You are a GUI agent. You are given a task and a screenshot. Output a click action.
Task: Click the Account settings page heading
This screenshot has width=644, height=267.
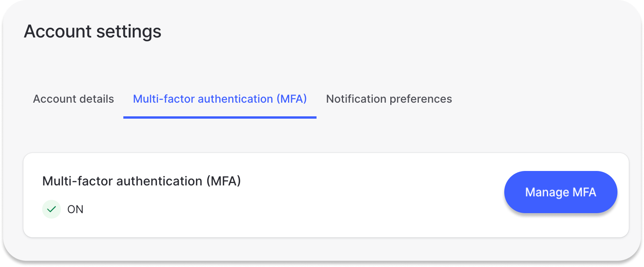[93, 32]
